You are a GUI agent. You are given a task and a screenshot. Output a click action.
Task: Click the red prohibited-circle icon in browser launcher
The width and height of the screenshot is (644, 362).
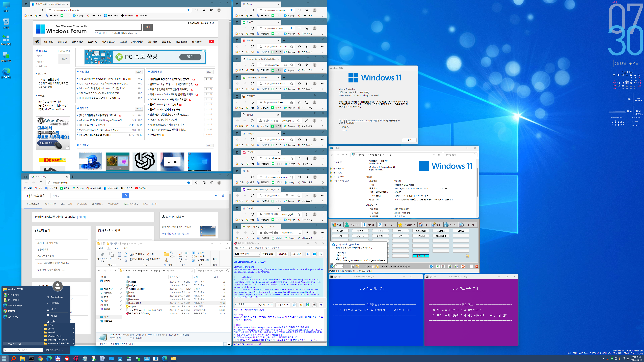pyautogui.click(x=463, y=266)
